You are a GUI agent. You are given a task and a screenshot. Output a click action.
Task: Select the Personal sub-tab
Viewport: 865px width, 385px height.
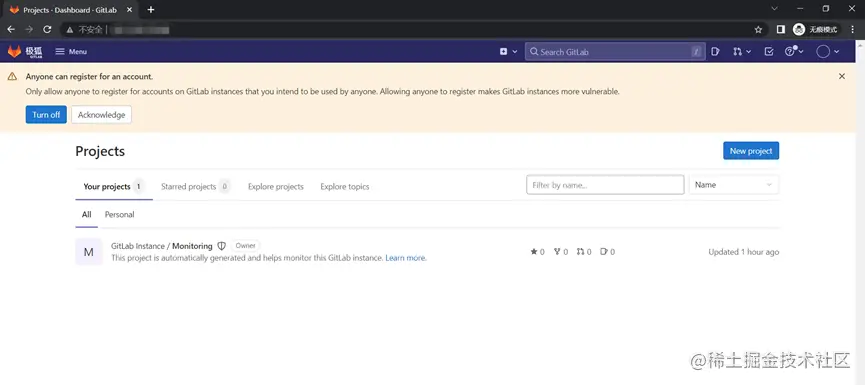point(120,215)
